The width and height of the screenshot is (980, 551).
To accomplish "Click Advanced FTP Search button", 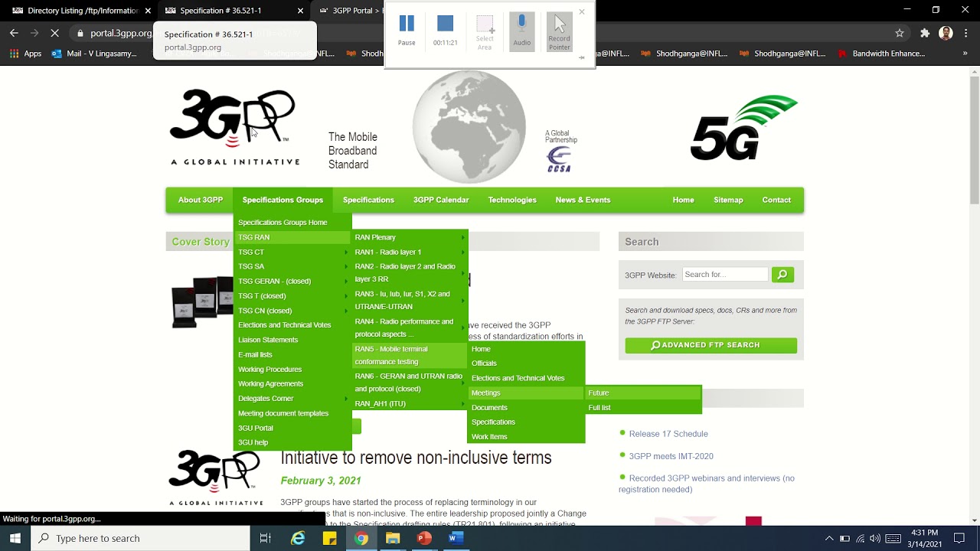I will pos(710,345).
